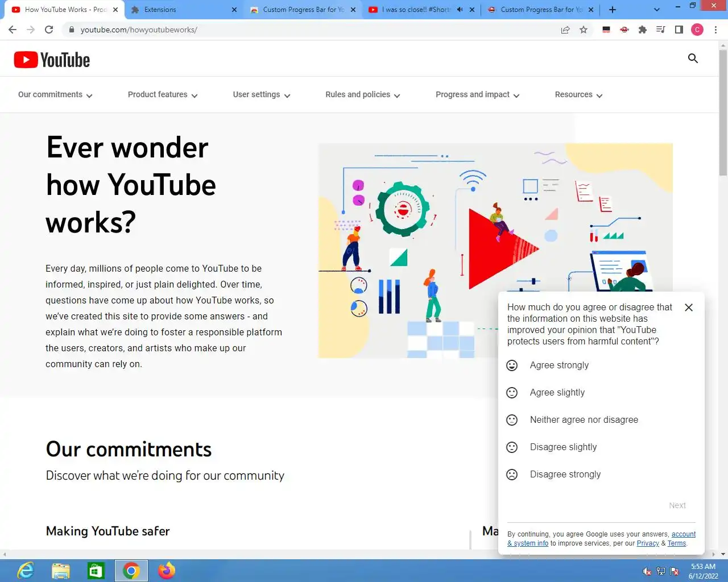Select the How YouTube Works tab
The image size is (728, 582).
pyautogui.click(x=65, y=10)
